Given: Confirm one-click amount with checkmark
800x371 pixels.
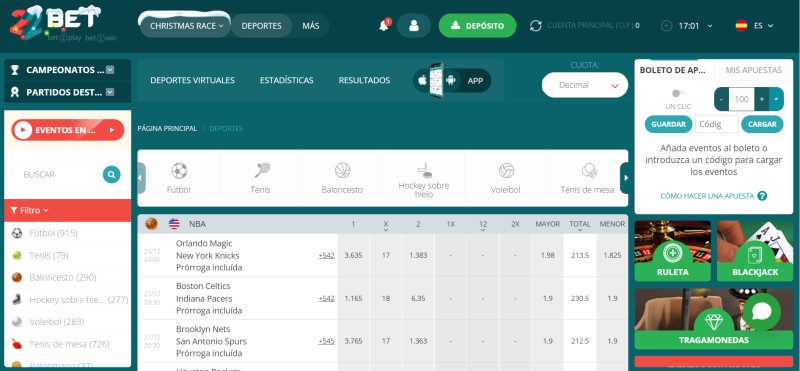Looking at the screenshot, I should point(776,100).
